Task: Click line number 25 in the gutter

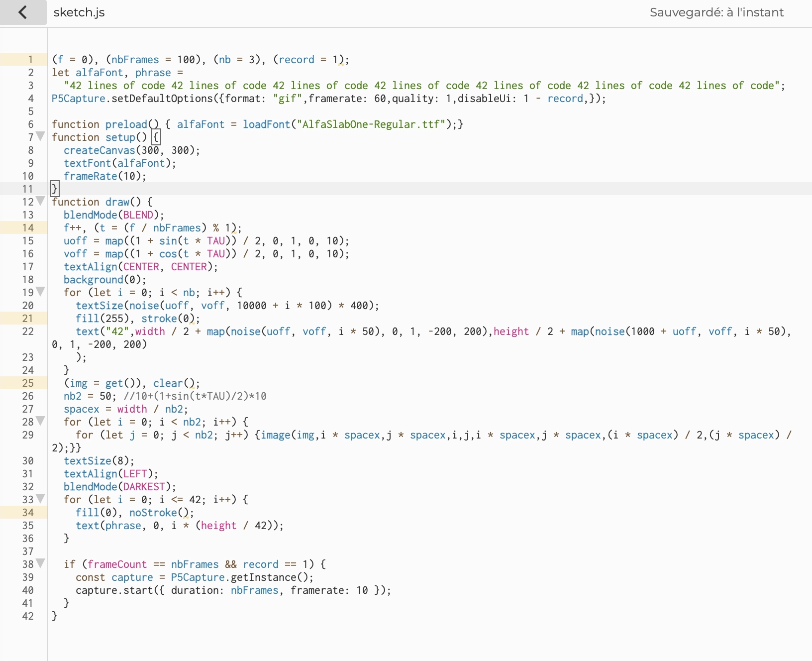Action: coord(28,383)
